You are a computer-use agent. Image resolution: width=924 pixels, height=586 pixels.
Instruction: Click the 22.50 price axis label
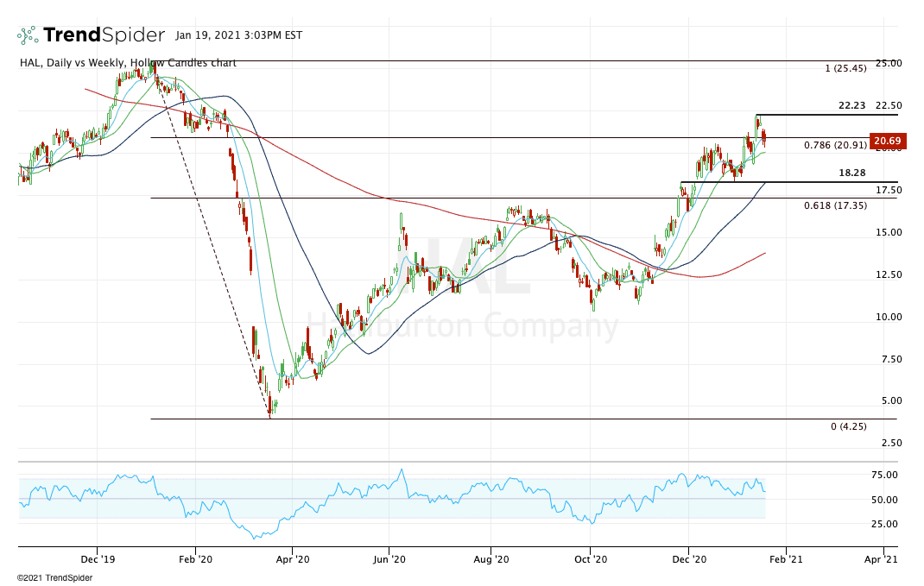pyautogui.click(x=889, y=105)
